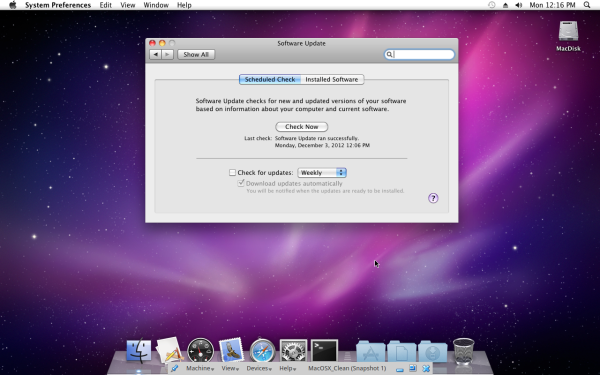600x375 pixels.
Task: Open the View menu in the top menu bar
Action: (127, 5)
